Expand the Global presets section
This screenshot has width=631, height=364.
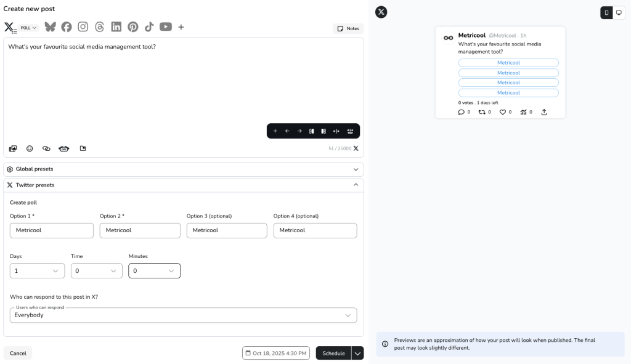183,169
